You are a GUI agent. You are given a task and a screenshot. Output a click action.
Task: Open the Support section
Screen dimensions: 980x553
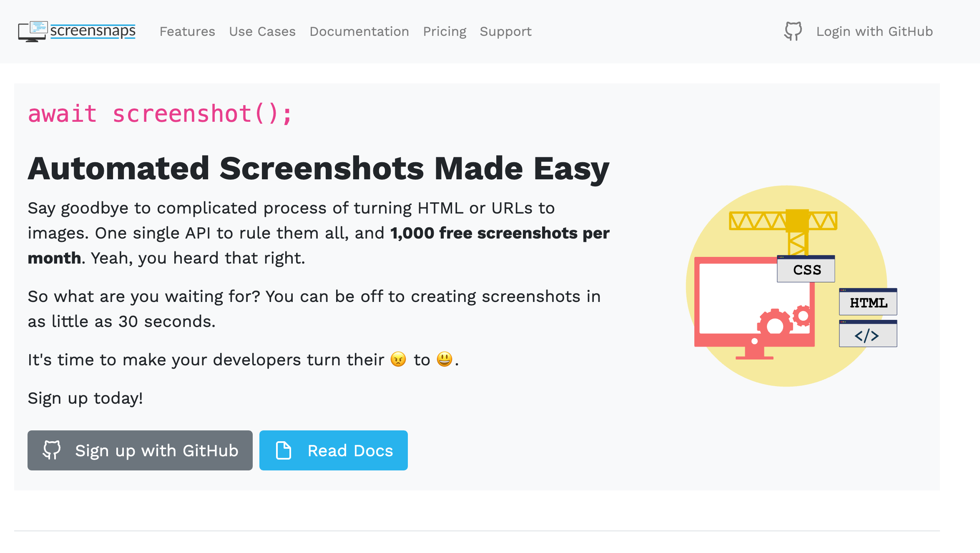(x=505, y=31)
